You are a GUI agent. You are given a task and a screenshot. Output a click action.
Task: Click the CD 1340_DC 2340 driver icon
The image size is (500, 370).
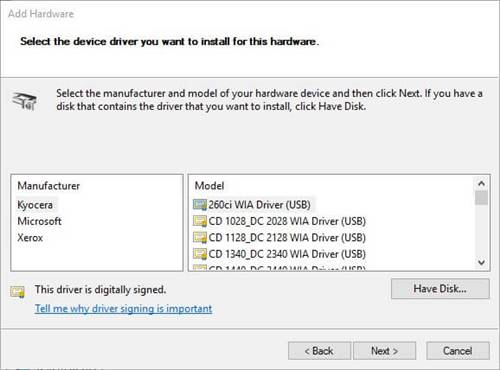[x=200, y=254]
